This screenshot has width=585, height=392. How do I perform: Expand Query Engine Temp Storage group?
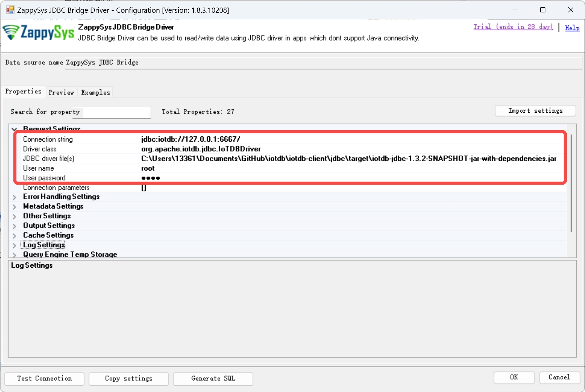[x=14, y=255]
